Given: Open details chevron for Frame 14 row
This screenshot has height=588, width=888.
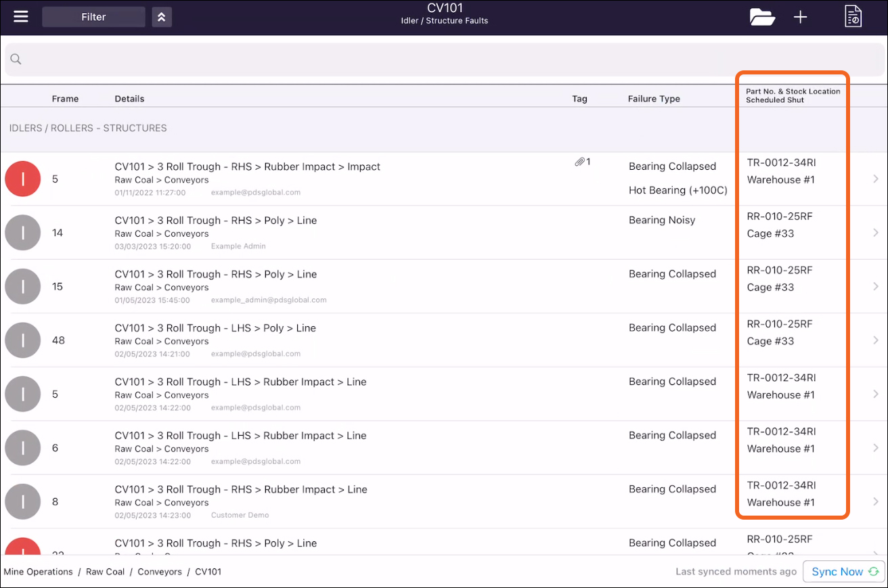Looking at the screenshot, I should pos(876,233).
